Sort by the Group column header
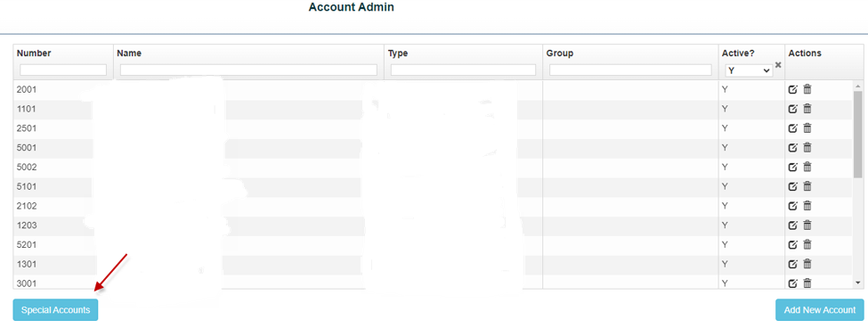 (560, 53)
